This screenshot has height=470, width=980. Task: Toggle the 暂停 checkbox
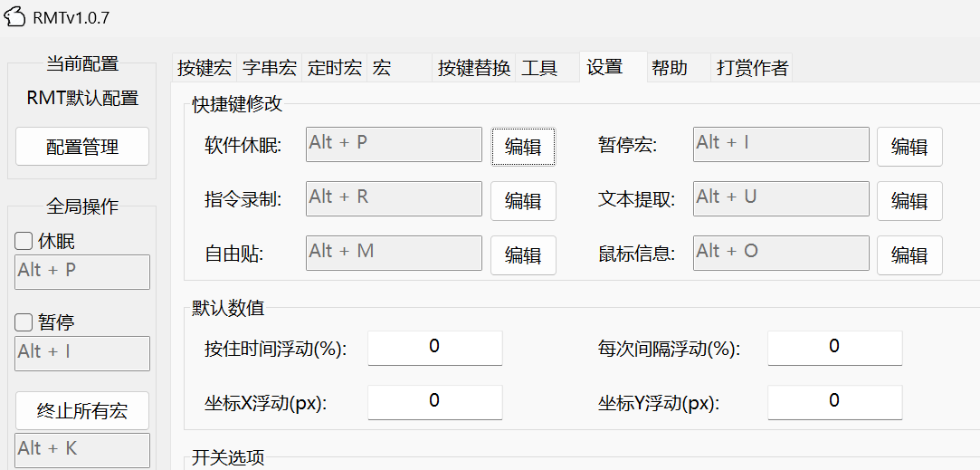(x=24, y=322)
